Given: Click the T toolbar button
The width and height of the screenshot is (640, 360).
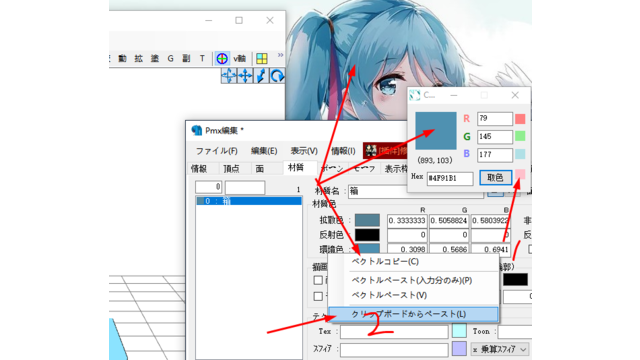Looking at the screenshot, I should tap(202, 59).
